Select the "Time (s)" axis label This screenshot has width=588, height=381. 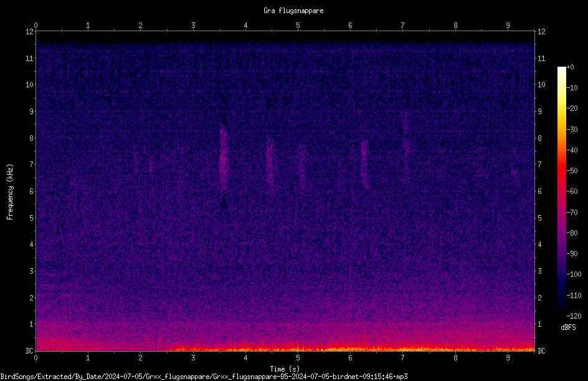(x=285, y=369)
